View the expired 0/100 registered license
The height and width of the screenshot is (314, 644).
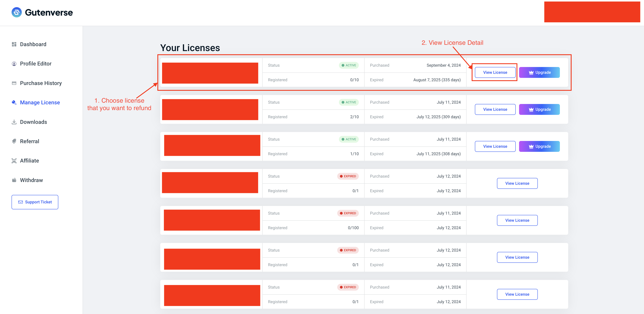(517, 220)
